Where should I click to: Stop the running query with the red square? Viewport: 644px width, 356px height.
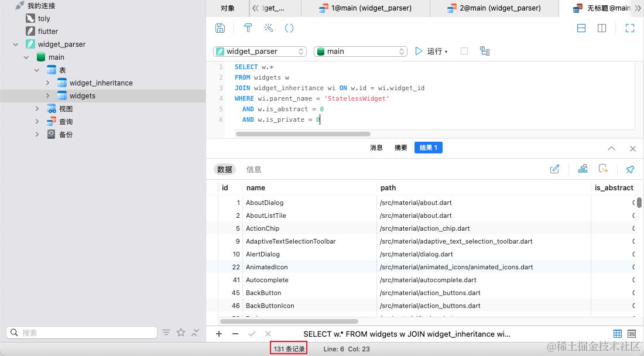click(464, 51)
